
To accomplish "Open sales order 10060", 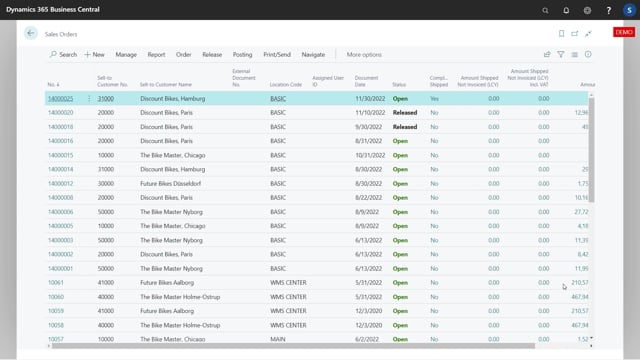I will point(56,297).
